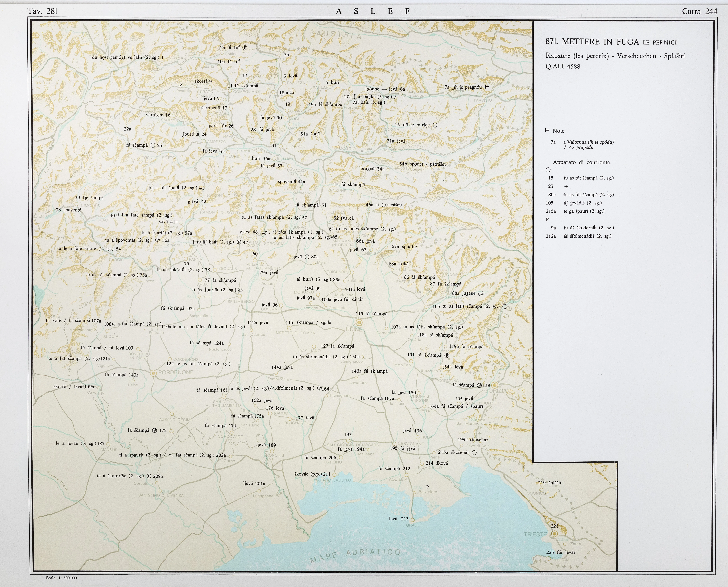Click the Apparato di confronto heading
The width and height of the screenshot is (728, 587).
coord(581,162)
